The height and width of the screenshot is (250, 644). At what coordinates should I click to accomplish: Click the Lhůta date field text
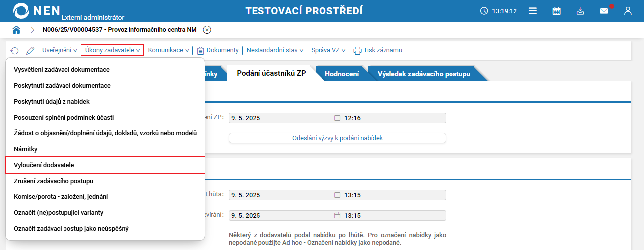click(x=246, y=195)
